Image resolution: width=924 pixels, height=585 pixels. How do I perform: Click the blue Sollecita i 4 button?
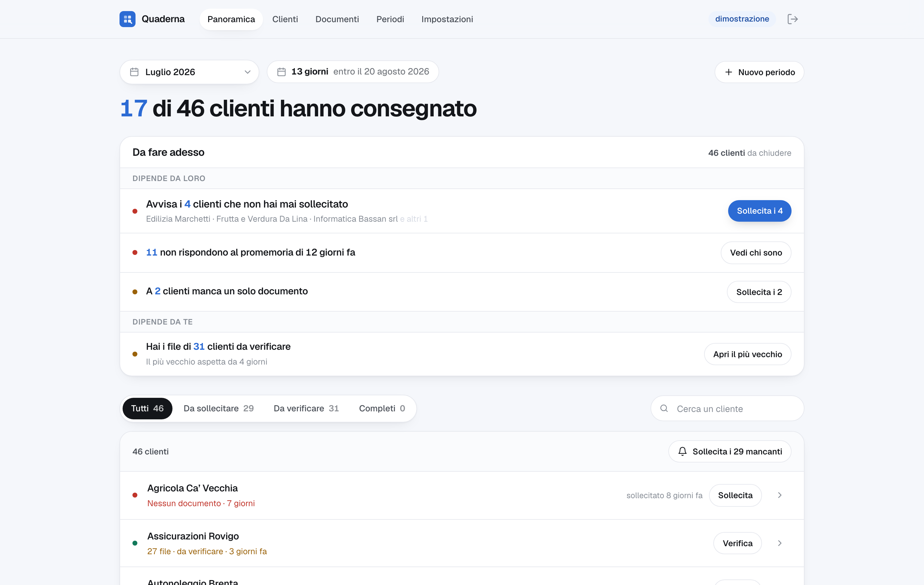click(760, 211)
